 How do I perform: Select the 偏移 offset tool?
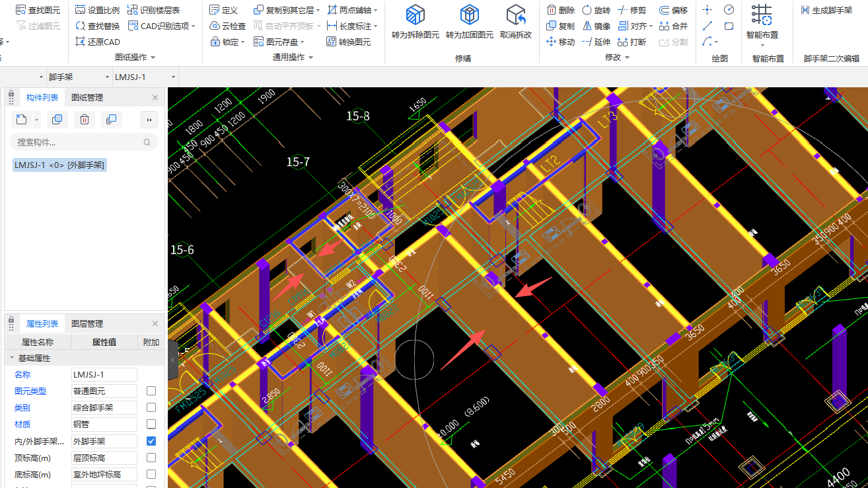pyautogui.click(x=674, y=10)
